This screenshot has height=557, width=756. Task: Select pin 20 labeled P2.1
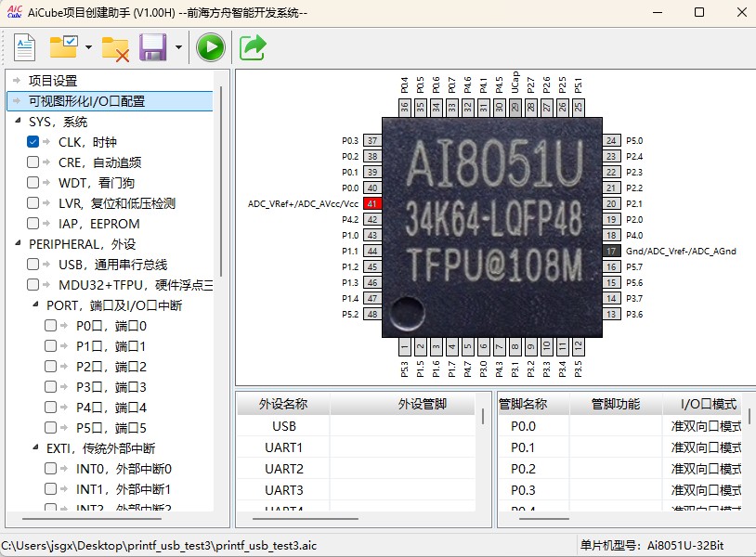611,204
